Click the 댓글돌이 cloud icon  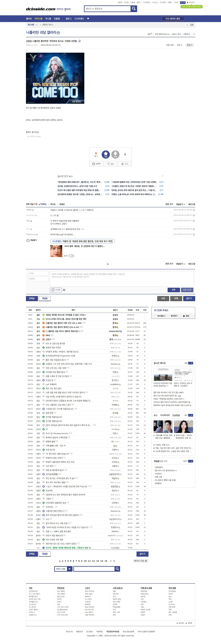pos(28,240)
